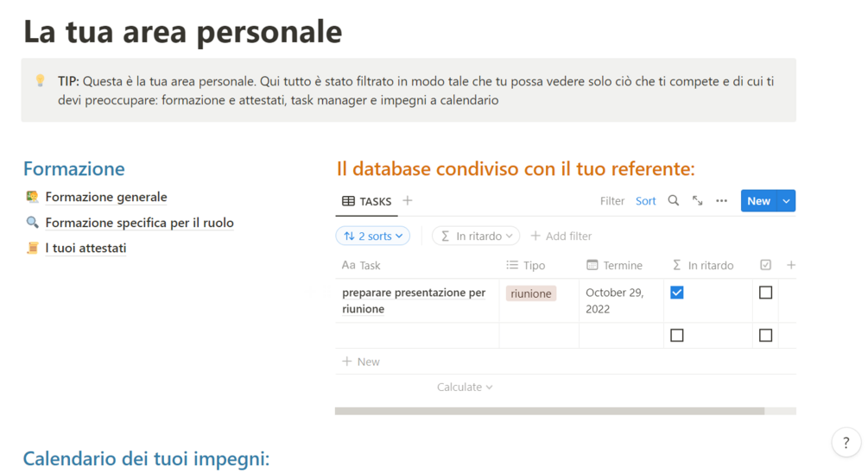Add a new view with plus beside TASKS
The width and height of the screenshot is (868, 473).
pyautogui.click(x=408, y=200)
